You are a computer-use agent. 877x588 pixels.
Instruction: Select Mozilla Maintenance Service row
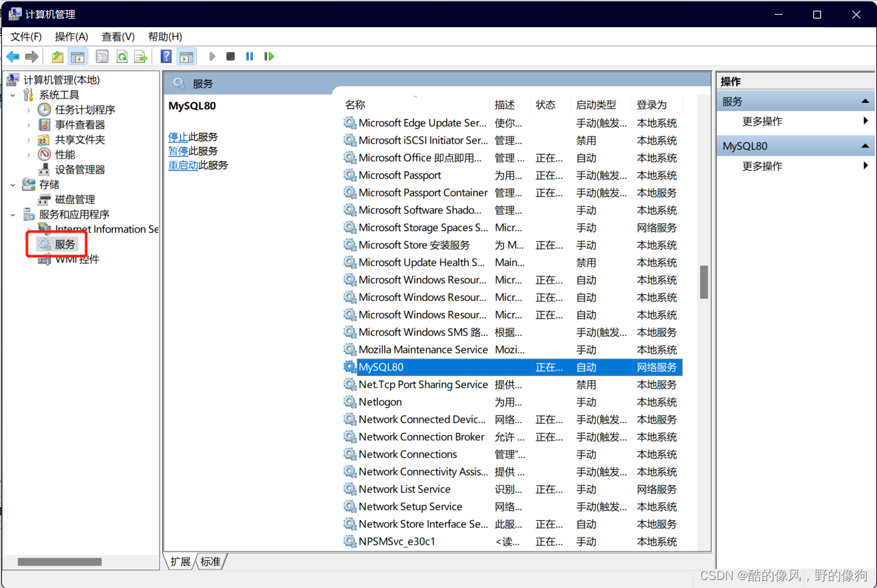coord(512,349)
